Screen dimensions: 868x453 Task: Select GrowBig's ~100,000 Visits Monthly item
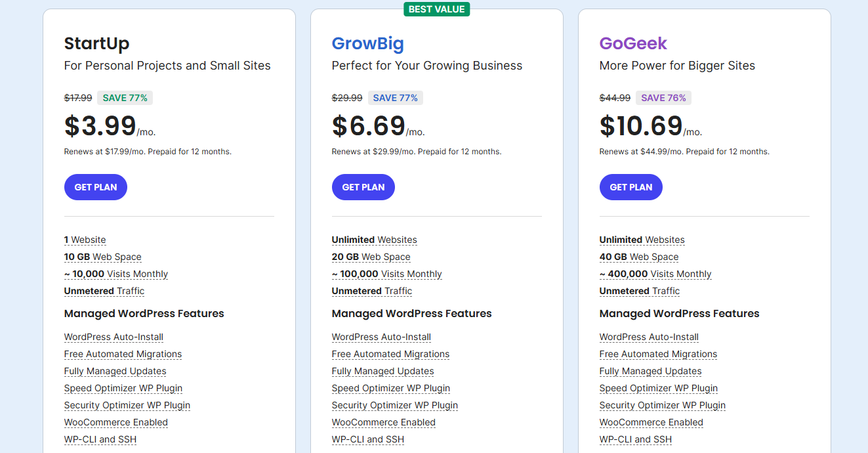click(387, 274)
